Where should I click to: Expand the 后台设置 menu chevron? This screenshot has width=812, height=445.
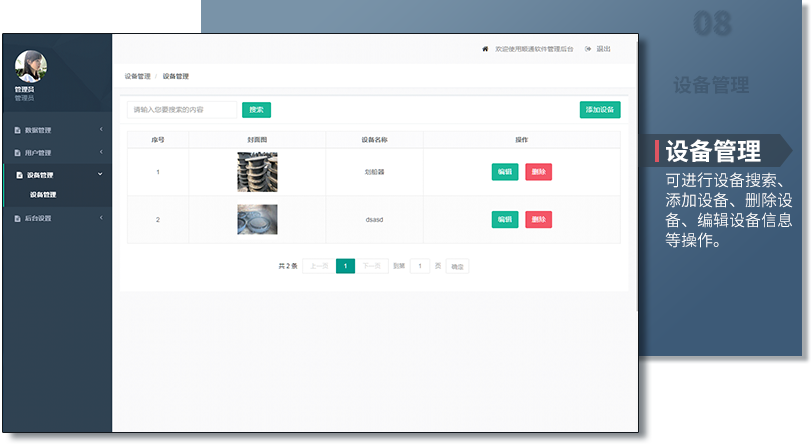tap(101, 218)
